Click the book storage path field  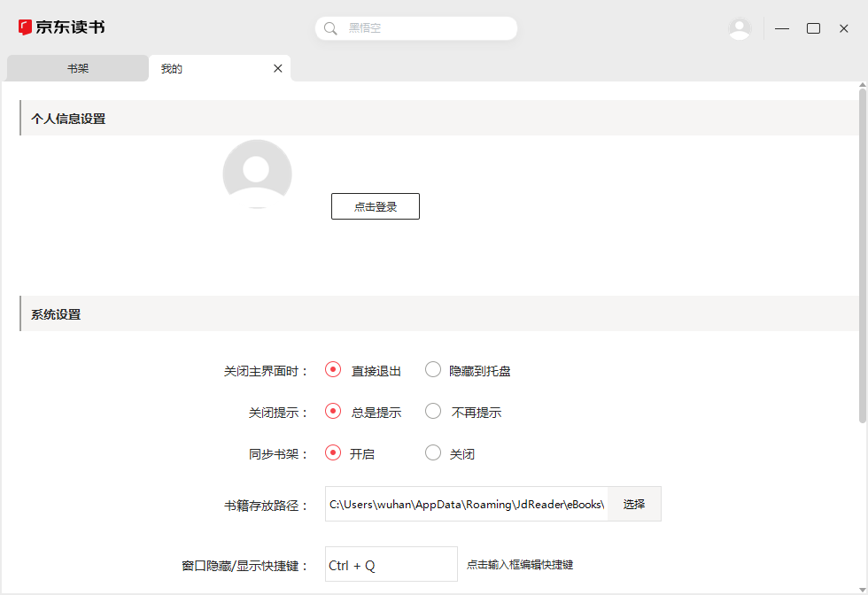coord(465,503)
